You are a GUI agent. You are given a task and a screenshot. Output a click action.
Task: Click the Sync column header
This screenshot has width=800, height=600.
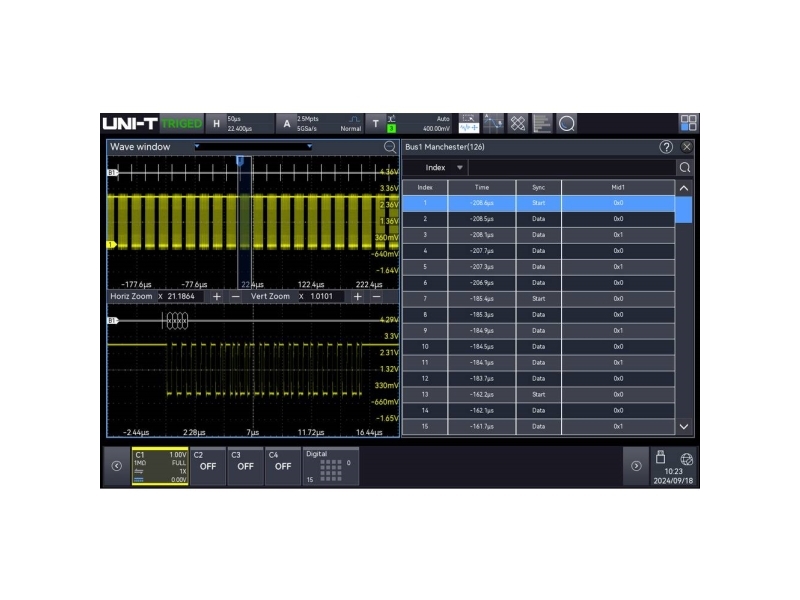point(539,187)
